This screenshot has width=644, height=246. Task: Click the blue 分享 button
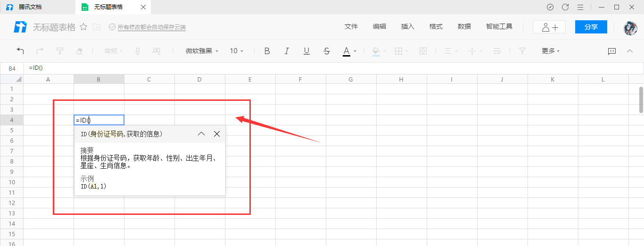tap(591, 27)
